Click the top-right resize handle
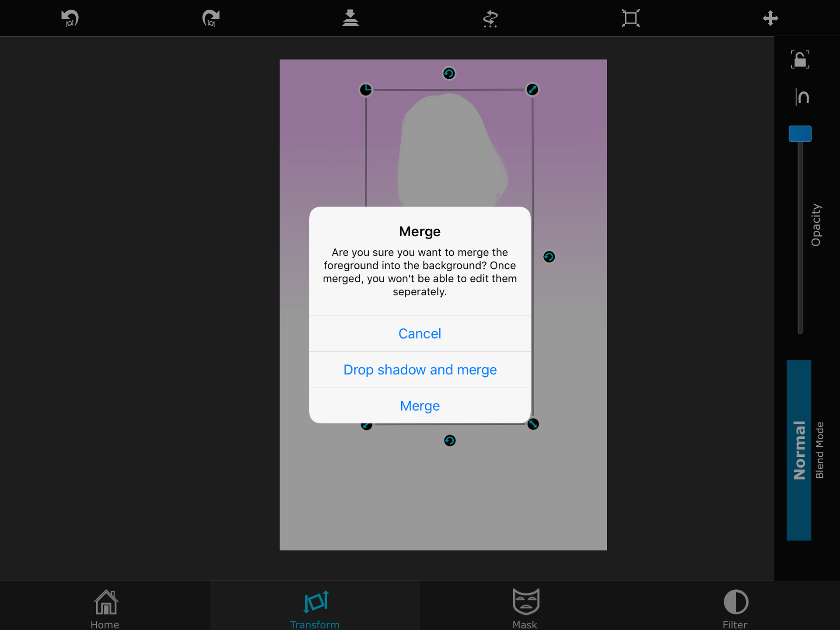Screen dimensions: 840x630 pyautogui.click(x=532, y=90)
